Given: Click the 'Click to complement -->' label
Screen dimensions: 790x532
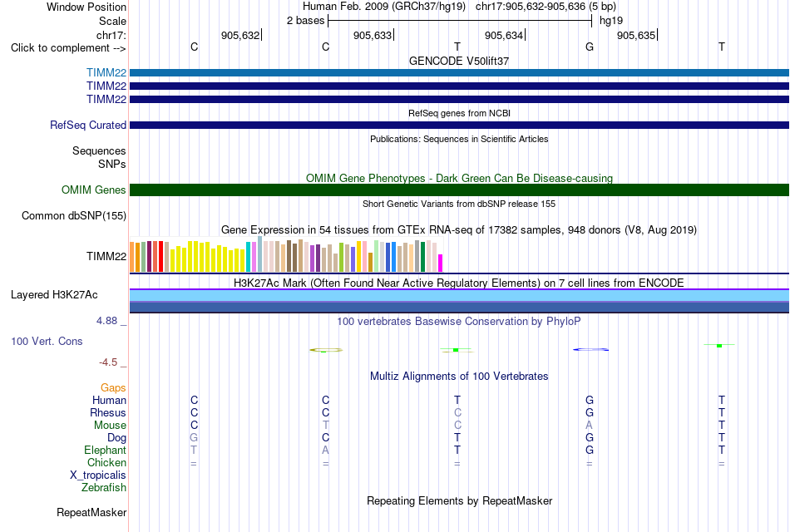Looking at the screenshot, I should coord(68,48).
